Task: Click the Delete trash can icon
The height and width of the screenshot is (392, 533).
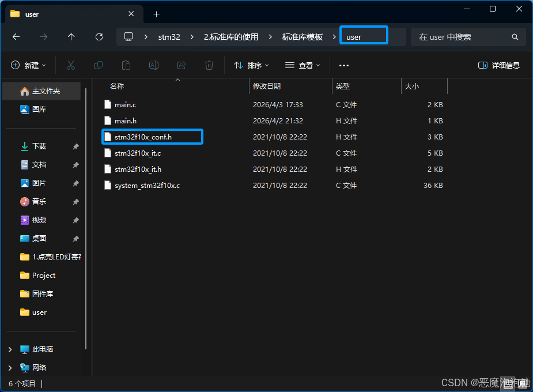Action: [209, 65]
